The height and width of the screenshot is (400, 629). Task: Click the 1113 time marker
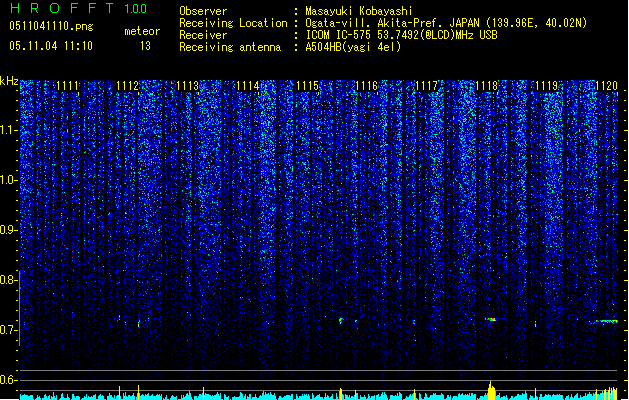coord(187,86)
